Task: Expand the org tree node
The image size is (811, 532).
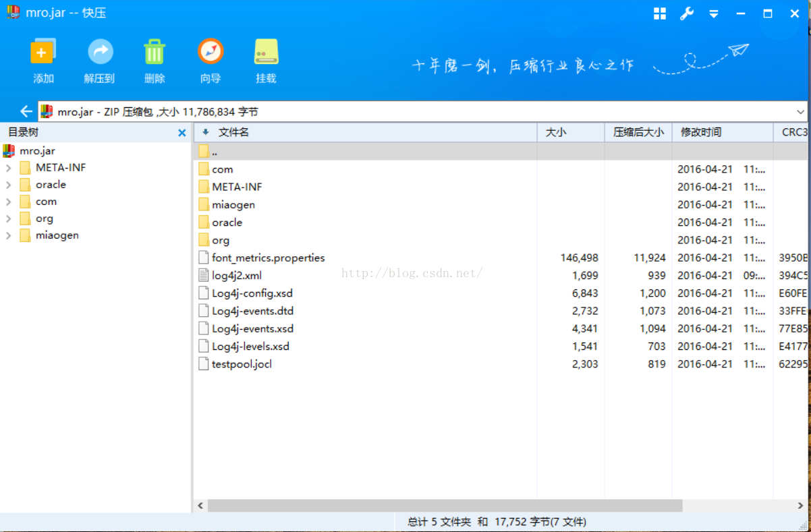Action: coord(9,218)
